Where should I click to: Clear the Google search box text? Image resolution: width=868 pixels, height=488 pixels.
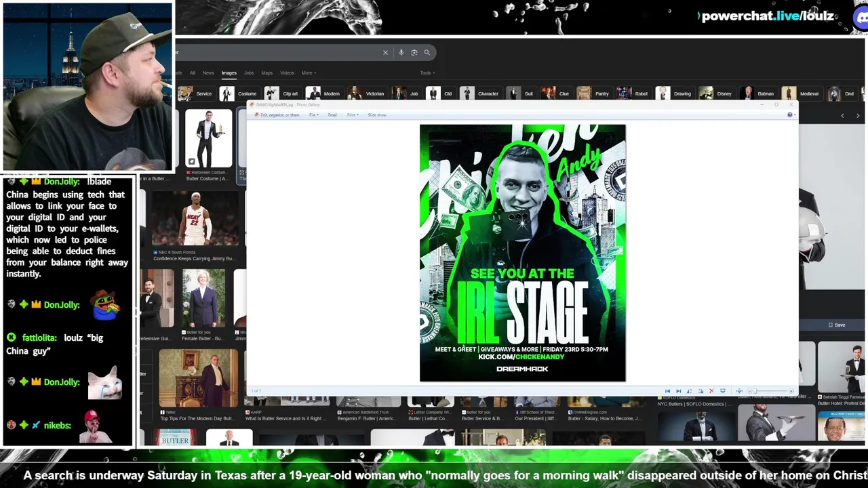[x=385, y=52]
